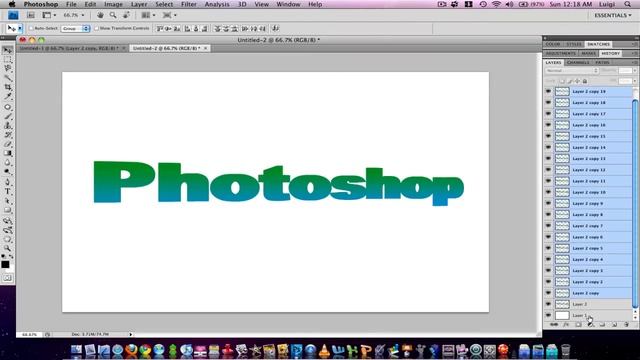Enable the Auto-Select checkbox
This screenshot has height=360, width=640.
pos(31,29)
